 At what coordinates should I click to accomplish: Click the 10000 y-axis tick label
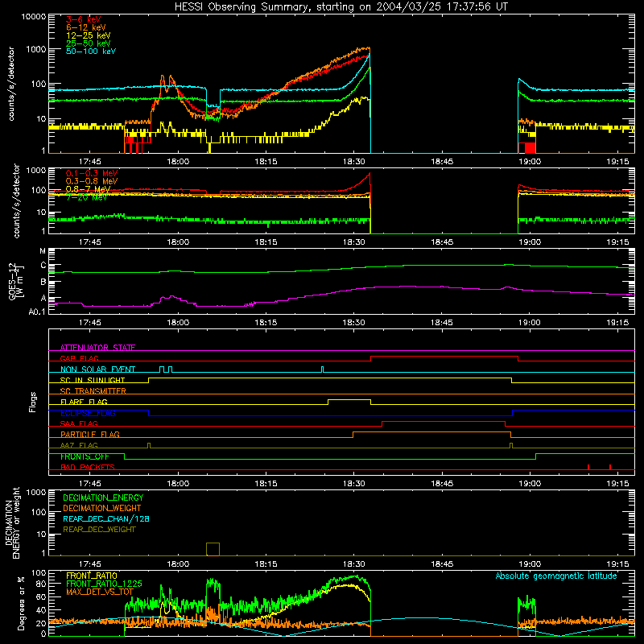pyautogui.click(x=34, y=16)
